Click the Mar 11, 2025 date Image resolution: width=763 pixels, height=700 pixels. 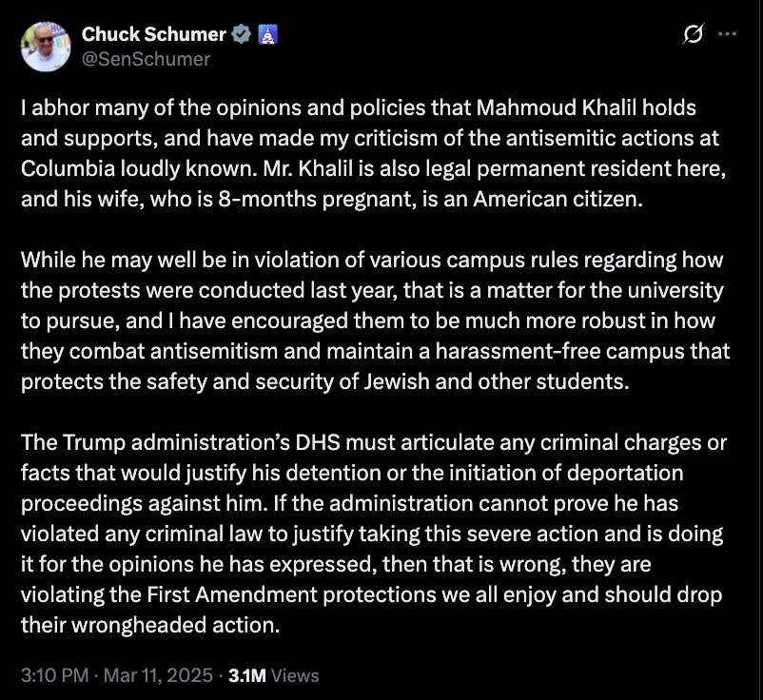(158, 675)
